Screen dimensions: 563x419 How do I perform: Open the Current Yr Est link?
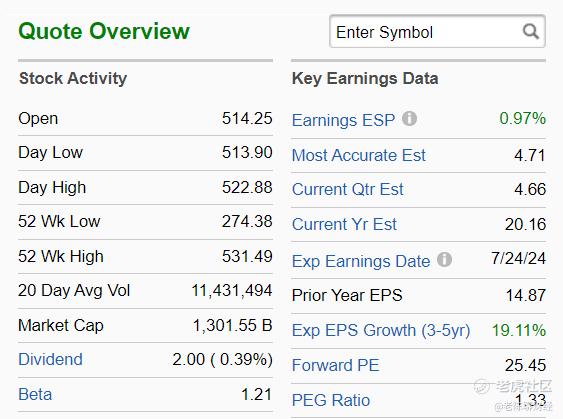click(344, 224)
